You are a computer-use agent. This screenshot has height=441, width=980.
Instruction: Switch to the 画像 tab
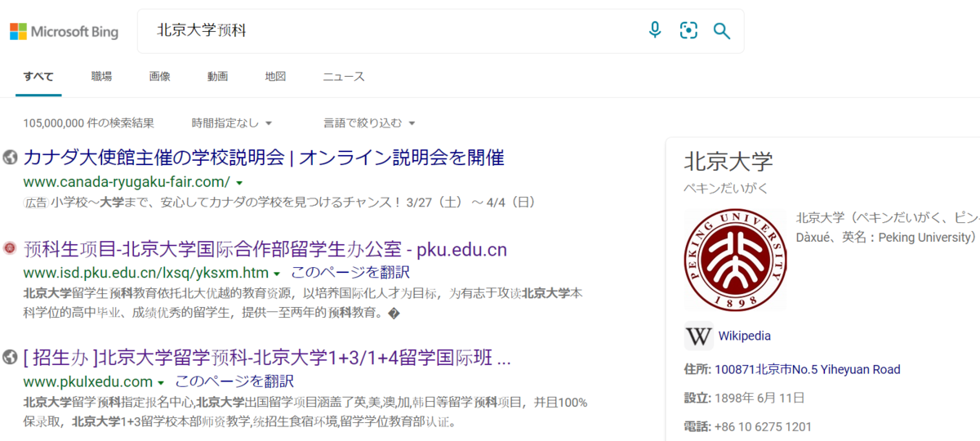tap(160, 77)
